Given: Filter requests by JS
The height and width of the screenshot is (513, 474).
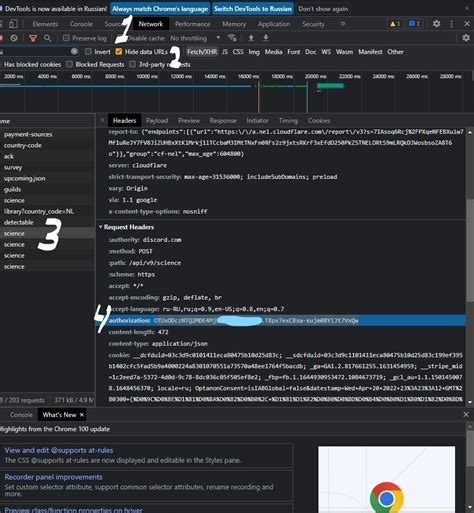Looking at the screenshot, I should tap(225, 52).
